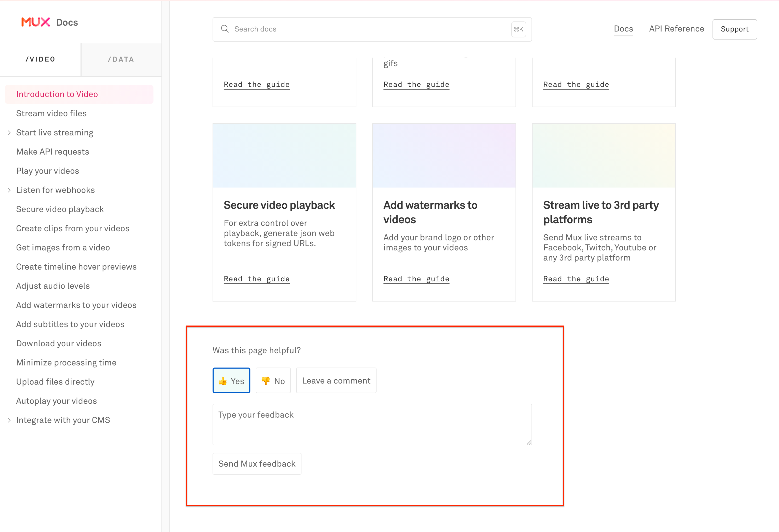
Task: Click the search magnifier icon
Action: tap(225, 29)
